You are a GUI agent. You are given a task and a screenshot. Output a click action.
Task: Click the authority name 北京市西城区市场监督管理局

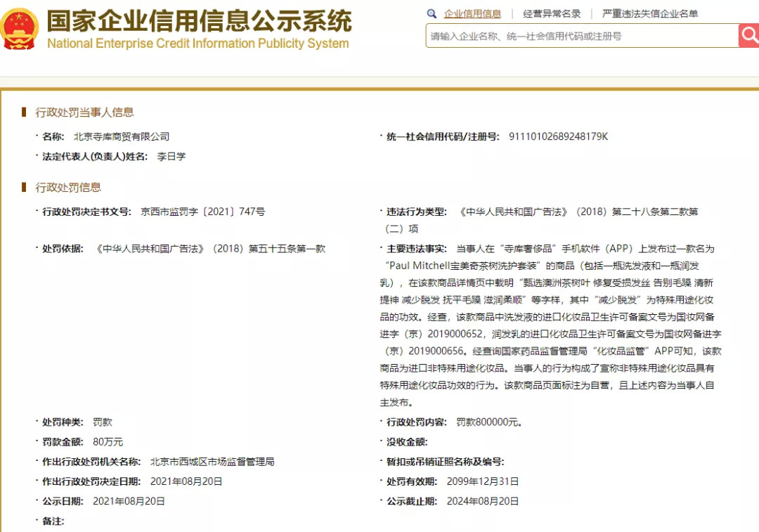click(212, 462)
